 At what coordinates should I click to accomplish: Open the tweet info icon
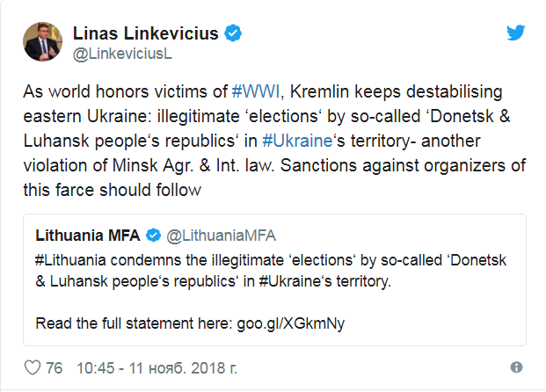[x=516, y=367]
